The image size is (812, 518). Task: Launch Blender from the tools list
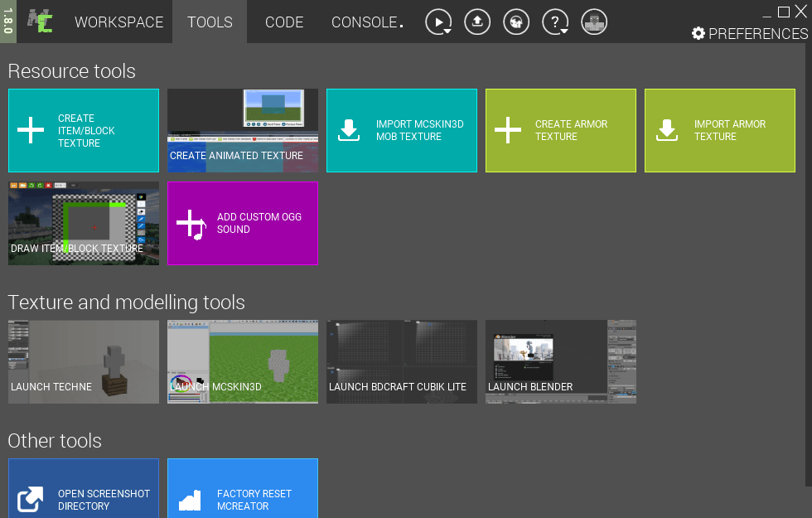560,362
